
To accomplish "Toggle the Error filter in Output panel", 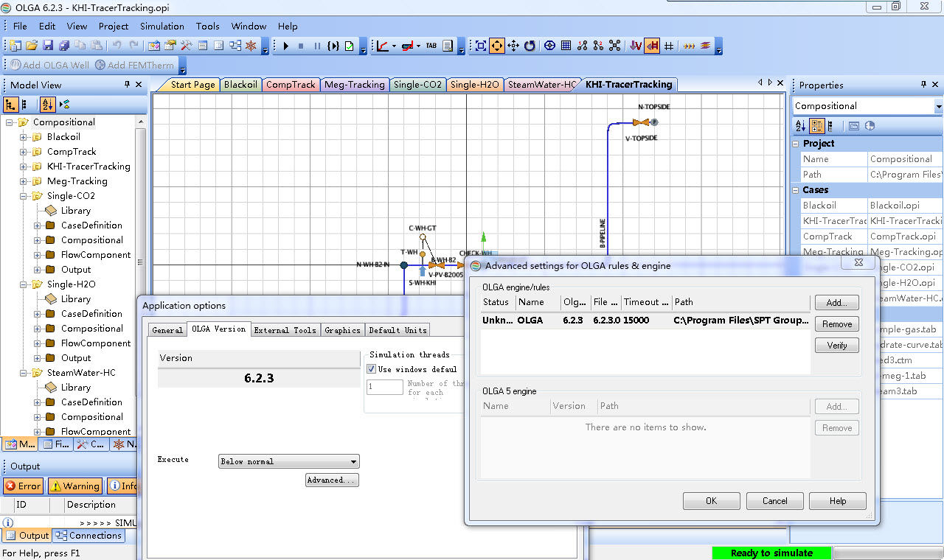I will click(23, 486).
